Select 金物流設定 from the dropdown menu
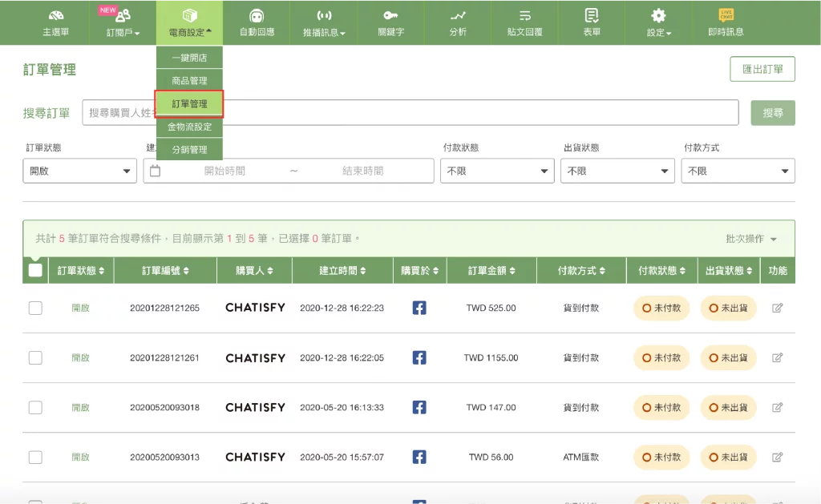Screen dimensions: 821x504 (x=189, y=127)
